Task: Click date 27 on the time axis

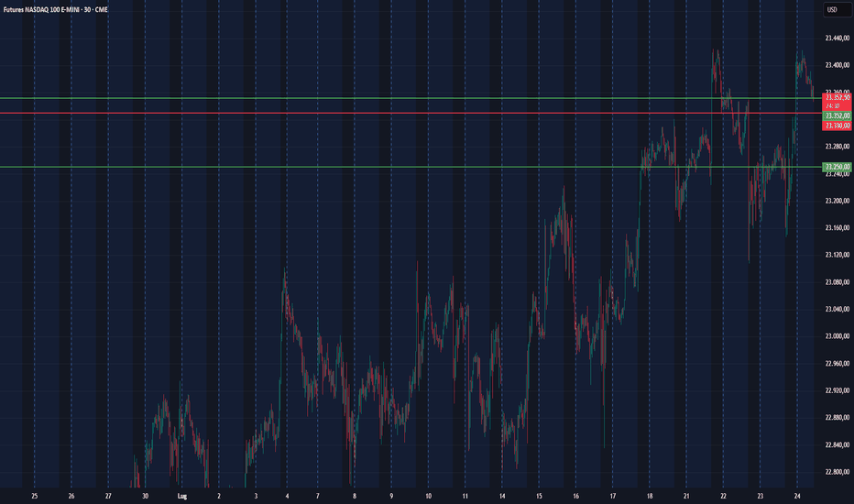Action: [108, 497]
